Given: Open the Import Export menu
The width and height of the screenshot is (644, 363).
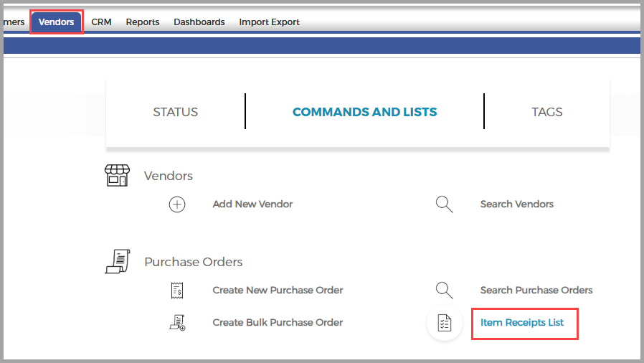Looking at the screenshot, I should coord(270,22).
